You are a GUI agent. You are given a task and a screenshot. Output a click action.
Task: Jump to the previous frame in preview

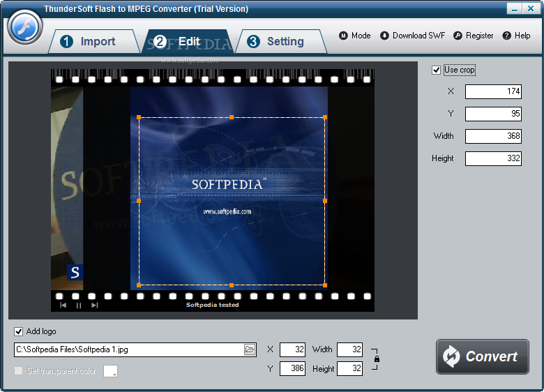point(63,306)
